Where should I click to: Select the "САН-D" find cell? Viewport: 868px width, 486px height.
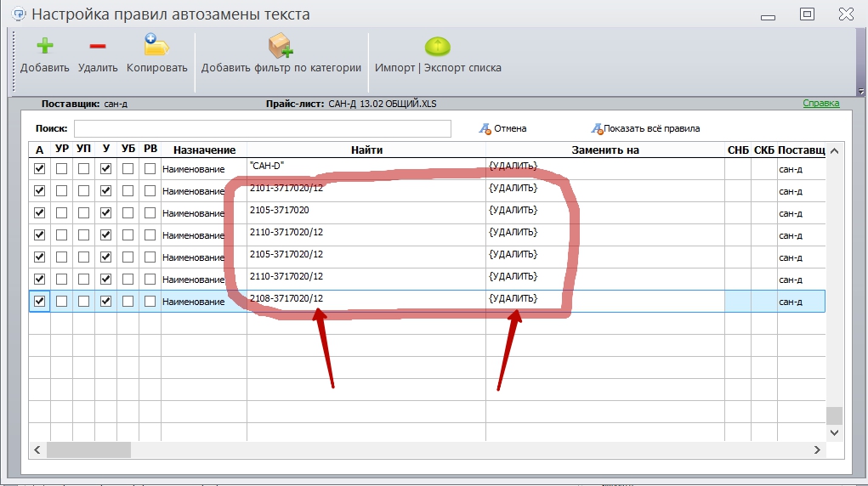(366, 169)
